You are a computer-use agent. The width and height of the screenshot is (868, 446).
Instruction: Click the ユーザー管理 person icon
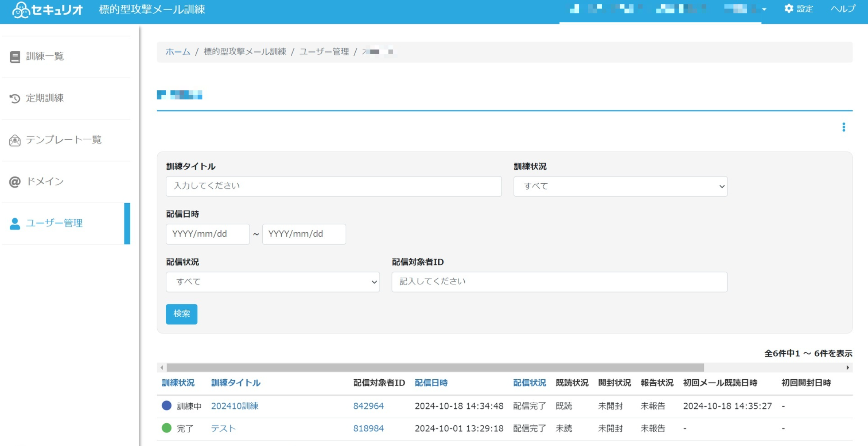pyautogui.click(x=15, y=224)
